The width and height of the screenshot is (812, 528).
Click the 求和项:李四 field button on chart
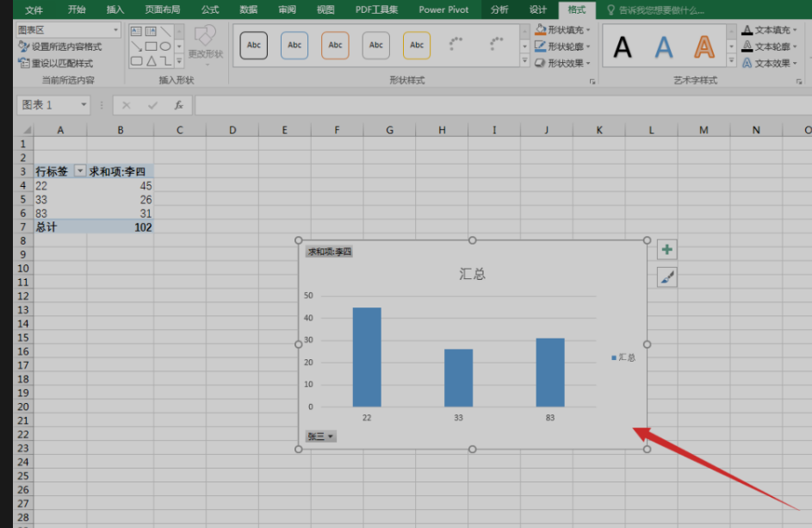(x=330, y=252)
